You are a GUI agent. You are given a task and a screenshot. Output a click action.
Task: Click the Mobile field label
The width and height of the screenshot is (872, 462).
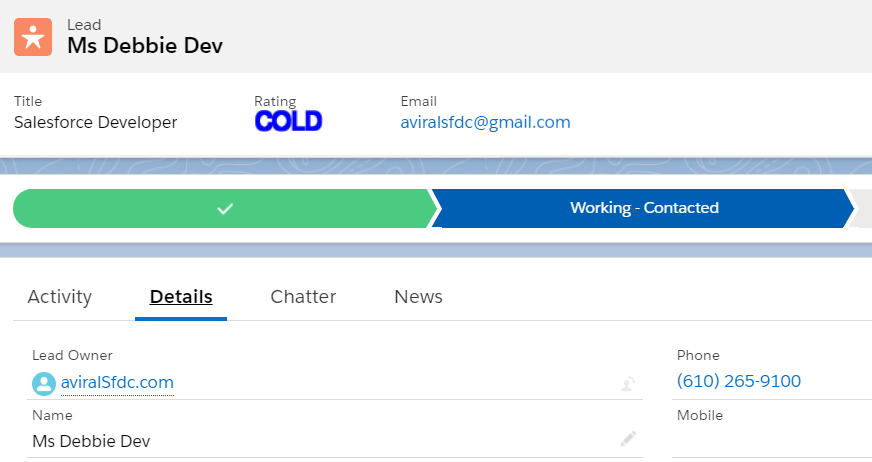pos(700,415)
